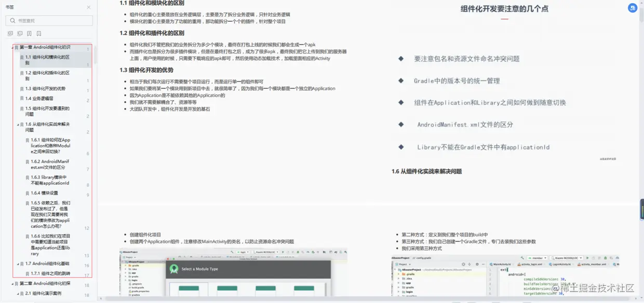Open bookmark 1.5 组件化开发要遇到的问题
This screenshot has width=644, height=303.
click(x=47, y=111)
